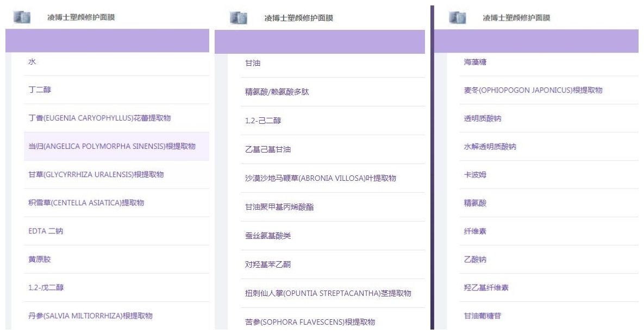Select the 麦冬 (OPHIOPOGON JAPONICUS) root extract ingredient
Image resolution: width=644 pixels, height=335 pixels.
tap(533, 91)
